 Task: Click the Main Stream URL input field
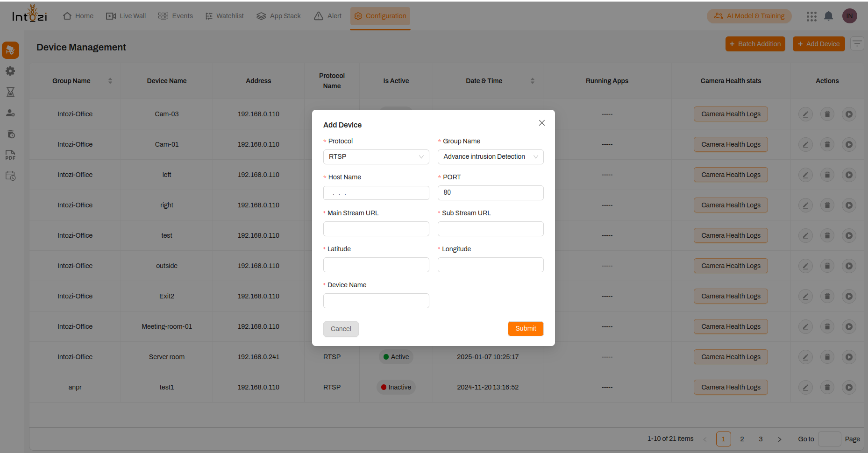point(376,229)
